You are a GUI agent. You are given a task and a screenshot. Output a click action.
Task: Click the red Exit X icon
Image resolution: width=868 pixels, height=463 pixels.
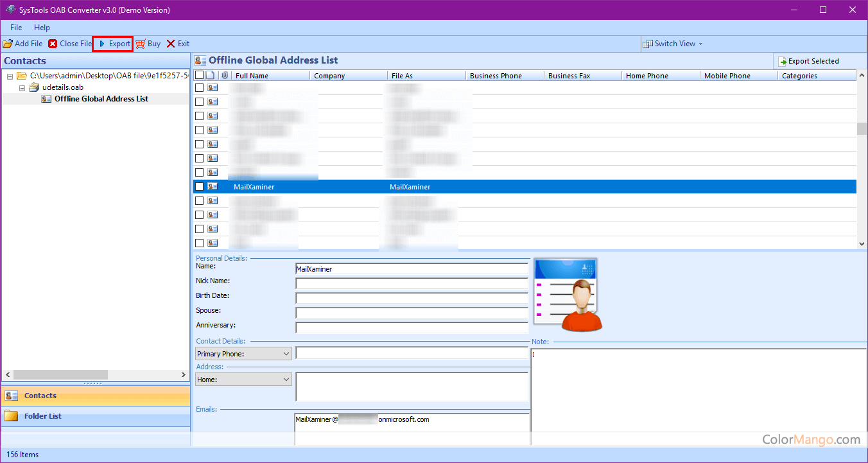pyautogui.click(x=171, y=44)
